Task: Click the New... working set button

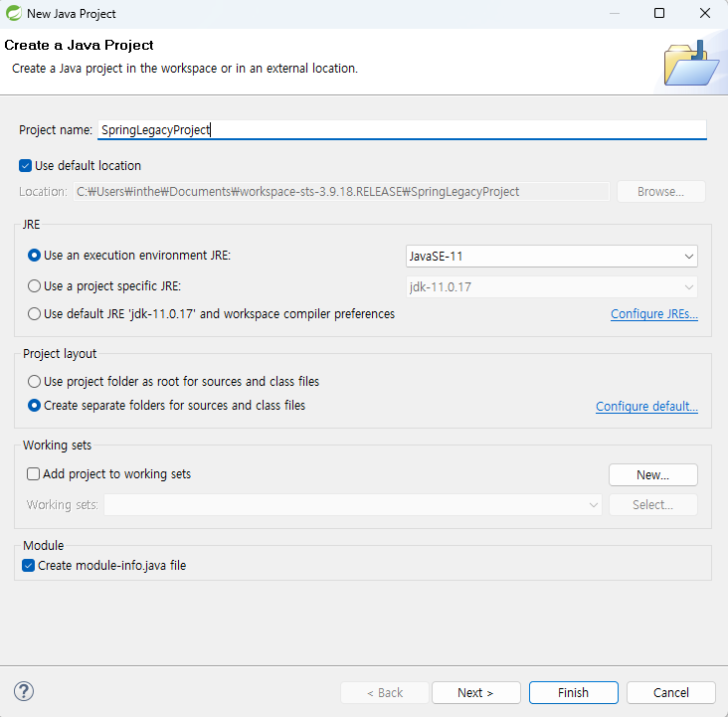Action: [x=652, y=475]
